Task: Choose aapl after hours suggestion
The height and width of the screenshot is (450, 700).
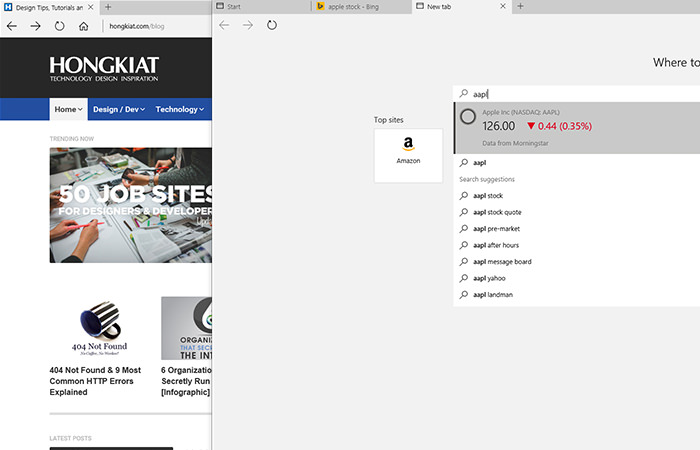Action: (577, 245)
